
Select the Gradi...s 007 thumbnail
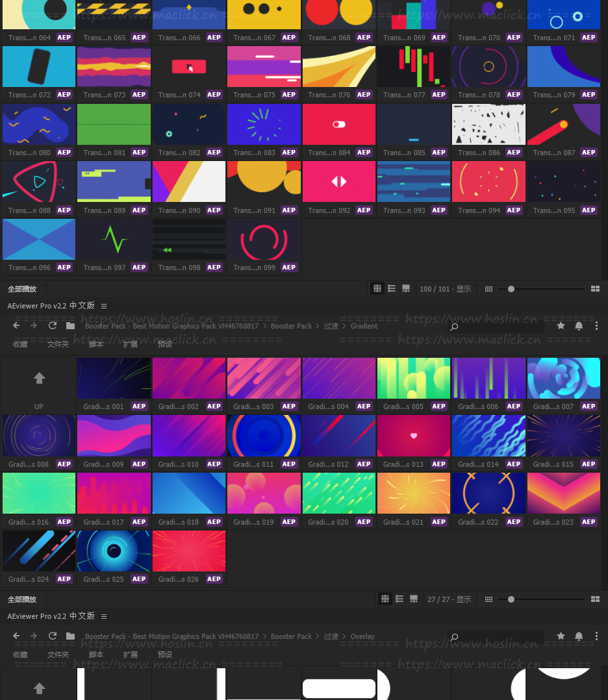563,378
